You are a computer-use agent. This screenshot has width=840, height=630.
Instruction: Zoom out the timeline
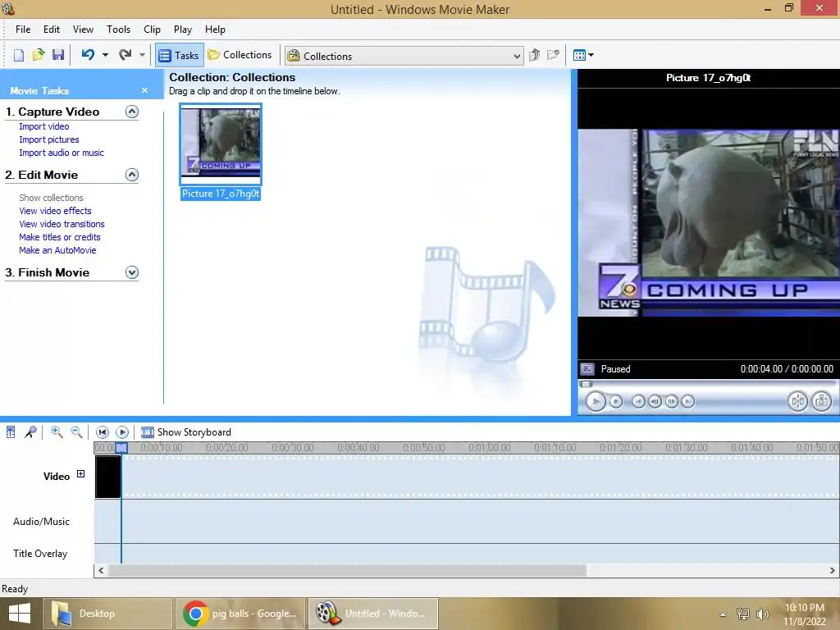[x=76, y=431]
